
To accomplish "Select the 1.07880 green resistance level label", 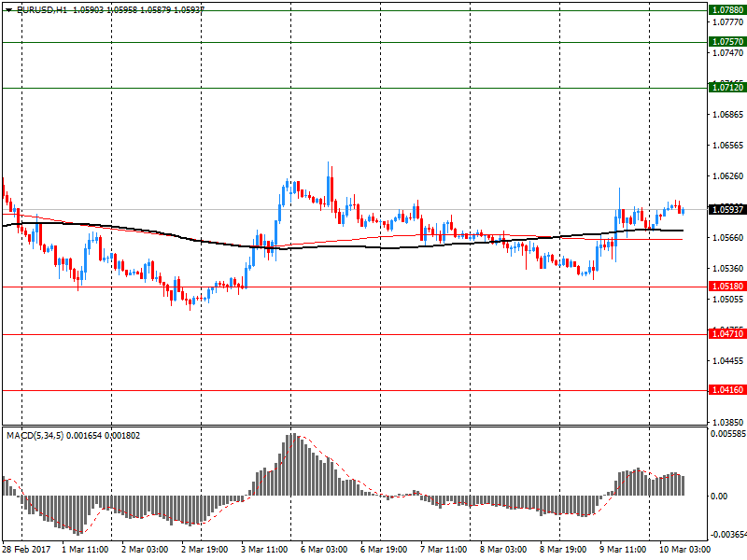I will [727, 10].
